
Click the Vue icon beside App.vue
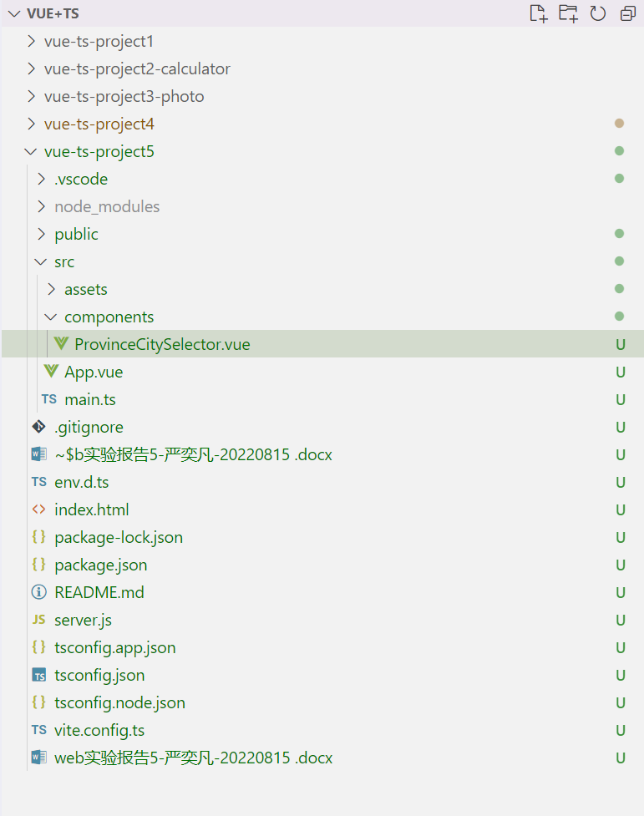click(52, 372)
